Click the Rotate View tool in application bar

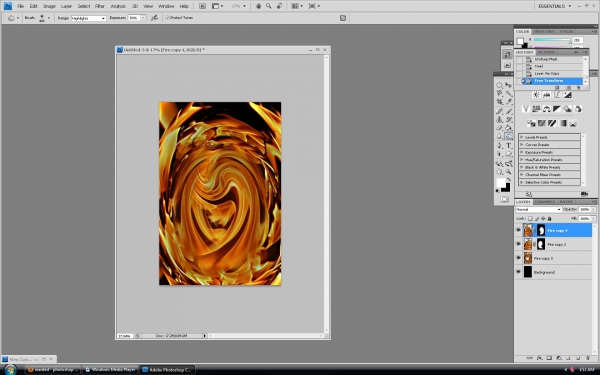[x=279, y=6]
